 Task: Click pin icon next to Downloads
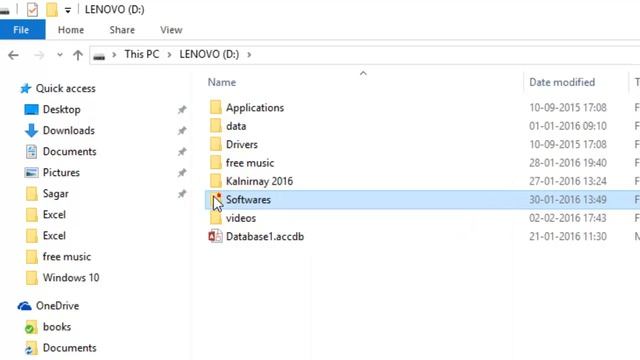[182, 131]
